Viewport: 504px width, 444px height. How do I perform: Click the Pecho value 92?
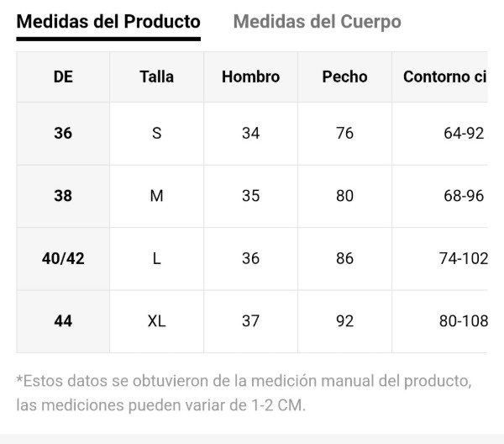(344, 321)
